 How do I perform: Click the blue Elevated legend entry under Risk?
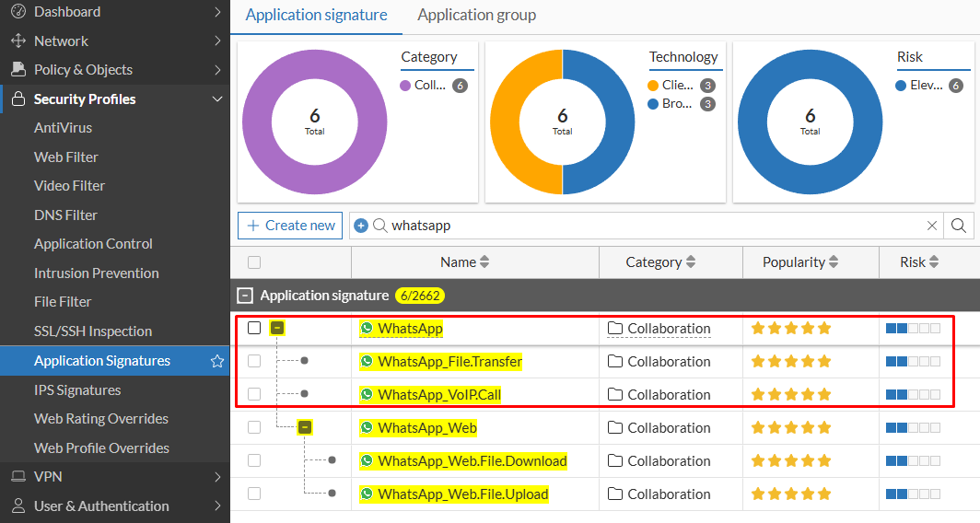tap(929, 85)
